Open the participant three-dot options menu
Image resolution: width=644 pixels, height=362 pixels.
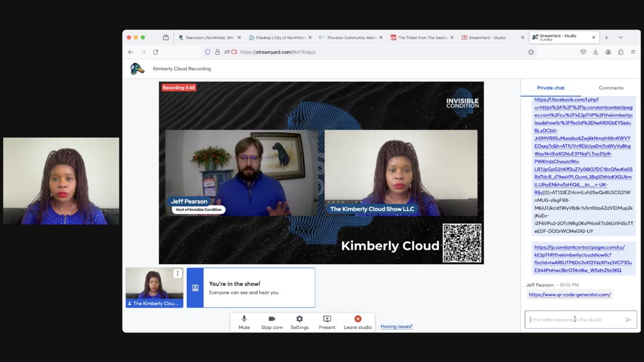tap(177, 274)
